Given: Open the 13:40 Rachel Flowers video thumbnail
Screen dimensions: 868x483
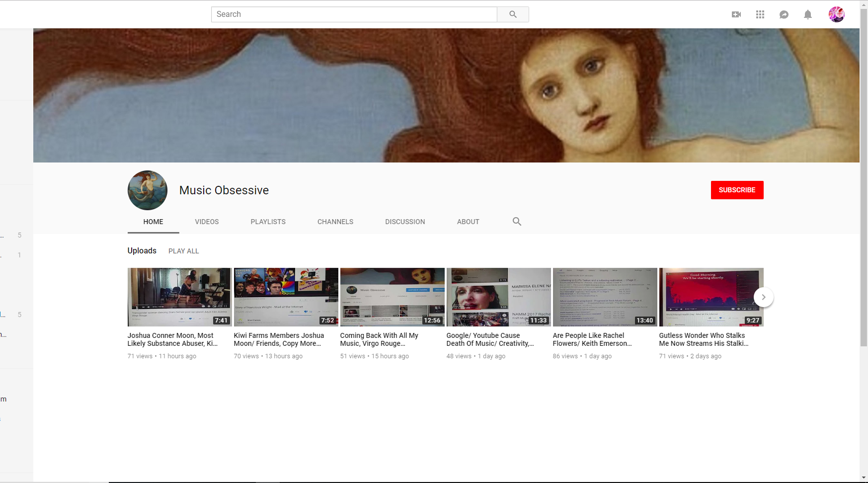Looking at the screenshot, I should tap(605, 297).
